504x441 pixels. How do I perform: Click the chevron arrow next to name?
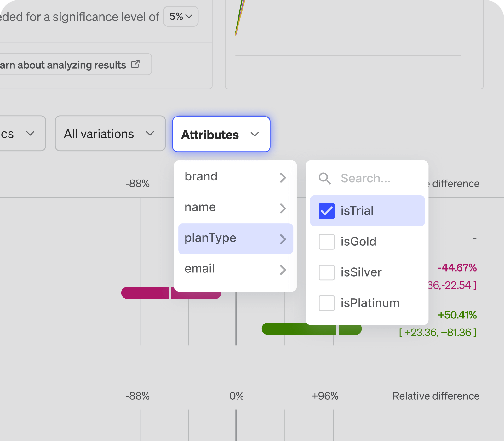283,208
